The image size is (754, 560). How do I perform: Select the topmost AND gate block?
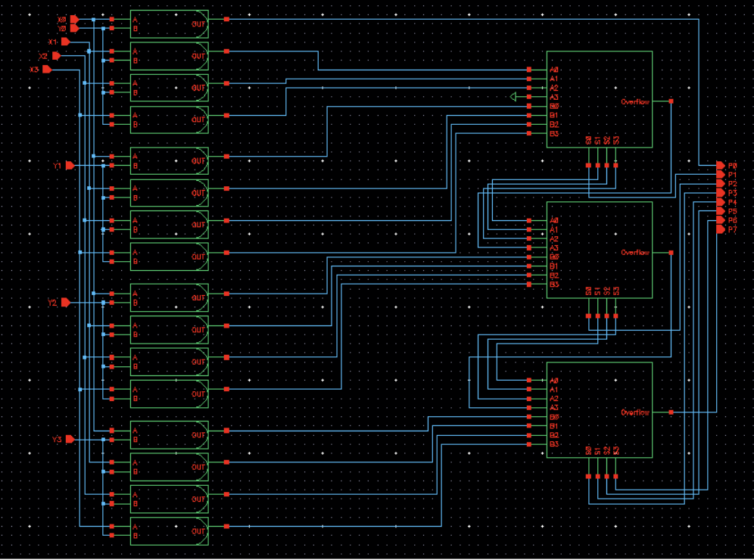pyautogui.click(x=169, y=23)
